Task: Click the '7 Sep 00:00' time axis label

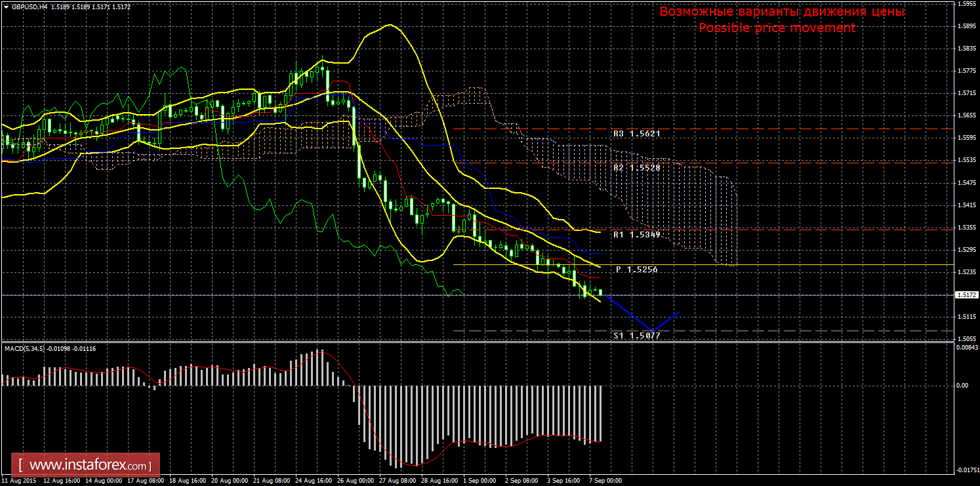Action: coord(606,481)
